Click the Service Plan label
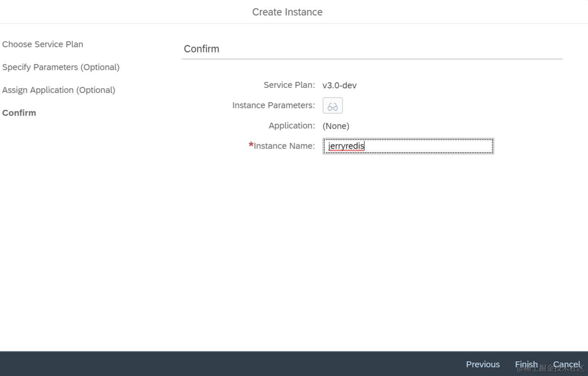The image size is (588, 376). 289,85
